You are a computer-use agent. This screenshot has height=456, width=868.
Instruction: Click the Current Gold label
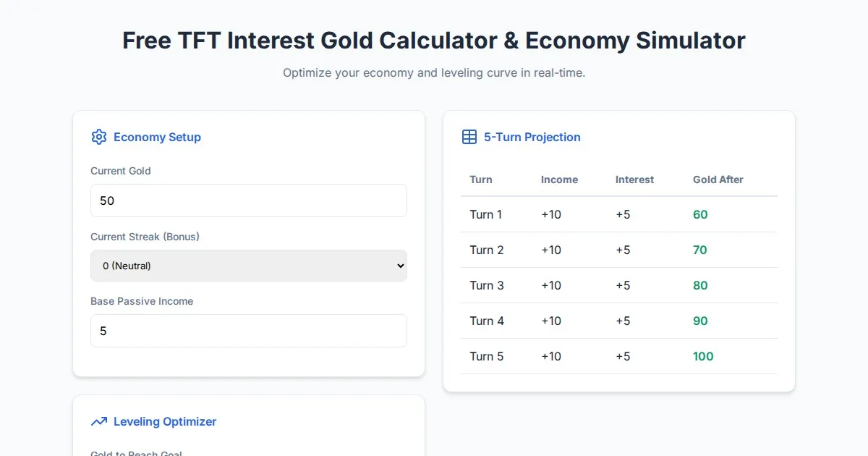pyautogui.click(x=121, y=171)
